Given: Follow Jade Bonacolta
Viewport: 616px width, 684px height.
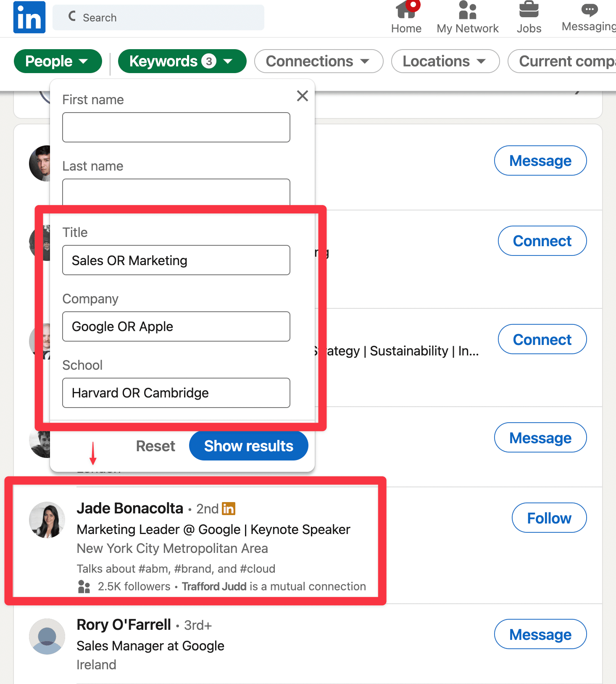Looking at the screenshot, I should click(x=549, y=518).
